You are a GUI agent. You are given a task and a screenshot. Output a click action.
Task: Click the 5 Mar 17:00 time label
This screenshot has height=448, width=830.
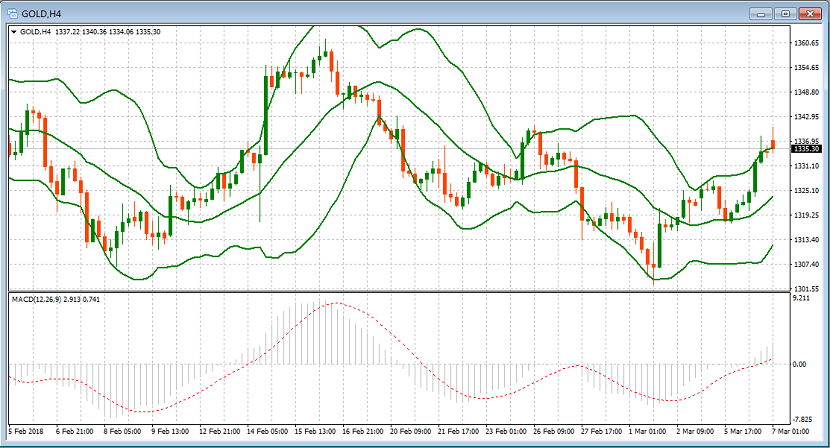tap(743, 432)
